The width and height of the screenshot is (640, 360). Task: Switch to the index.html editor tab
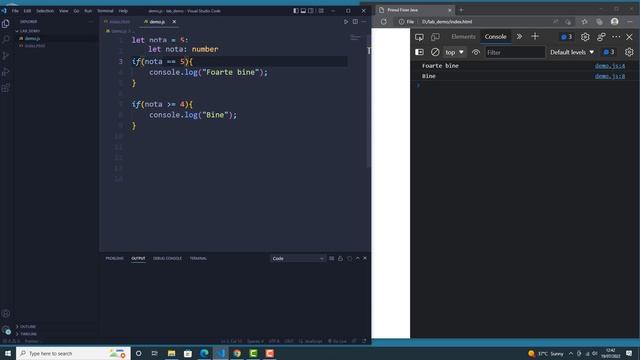point(120,22)
